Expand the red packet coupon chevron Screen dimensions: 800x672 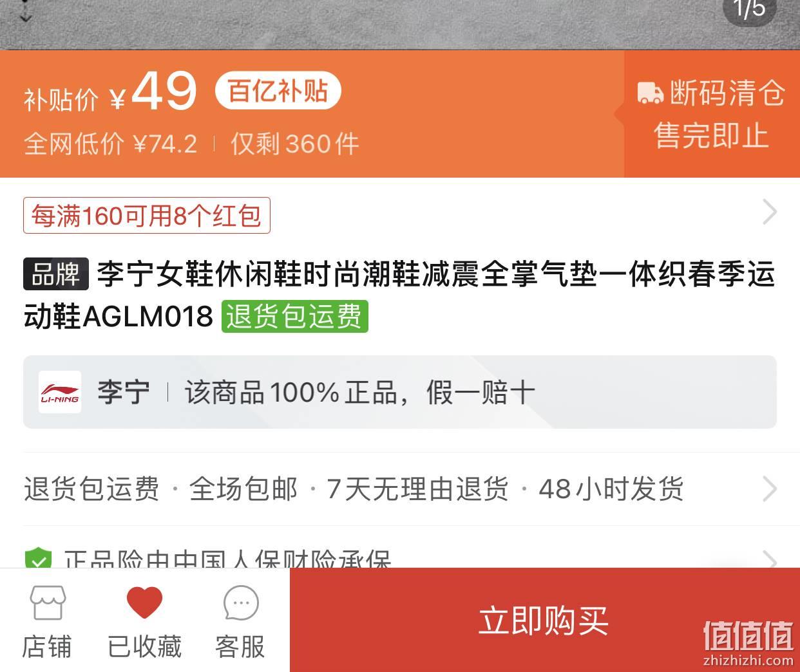(x=770, y=212)
